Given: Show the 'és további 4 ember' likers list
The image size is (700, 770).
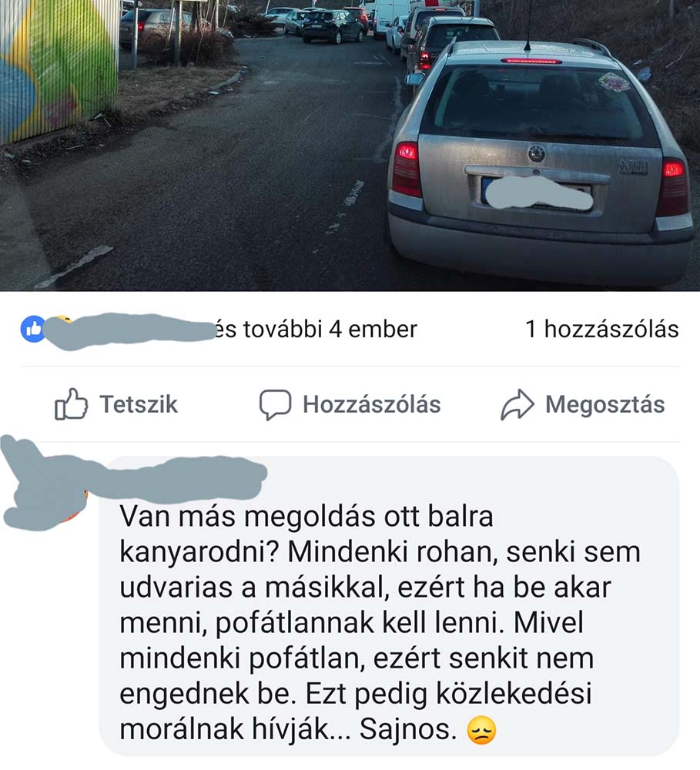Looking at the screenshot, I should [x=316, y=329].
